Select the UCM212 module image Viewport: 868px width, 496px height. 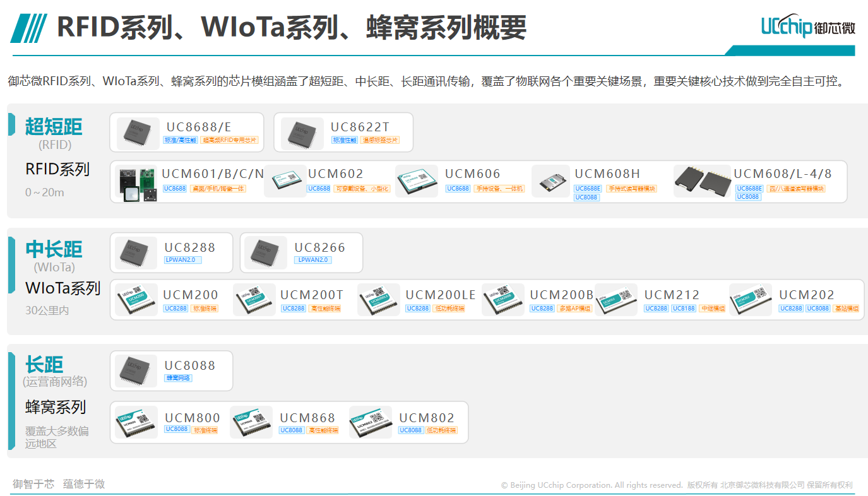[x=616, y=300]
